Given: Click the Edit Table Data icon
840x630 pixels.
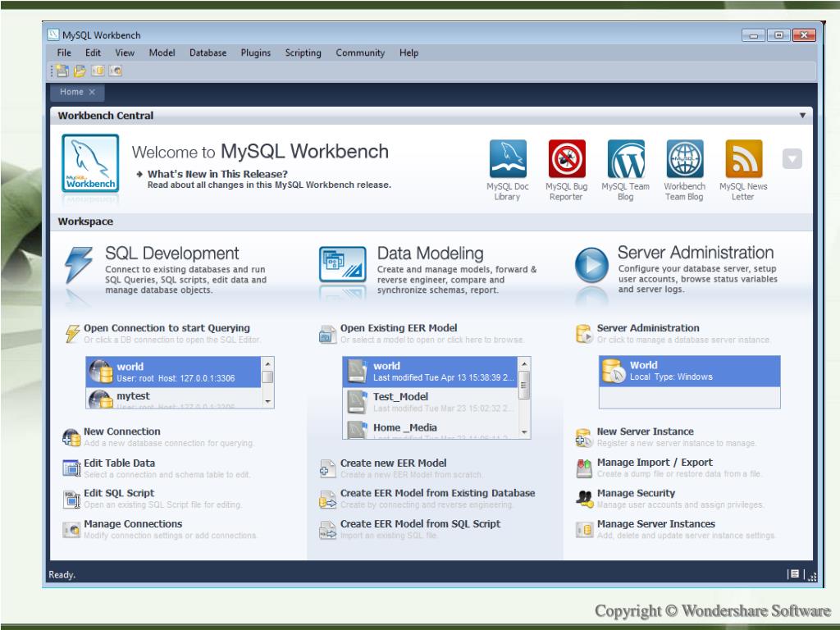Looking at the screenshot, I should 71,468.
